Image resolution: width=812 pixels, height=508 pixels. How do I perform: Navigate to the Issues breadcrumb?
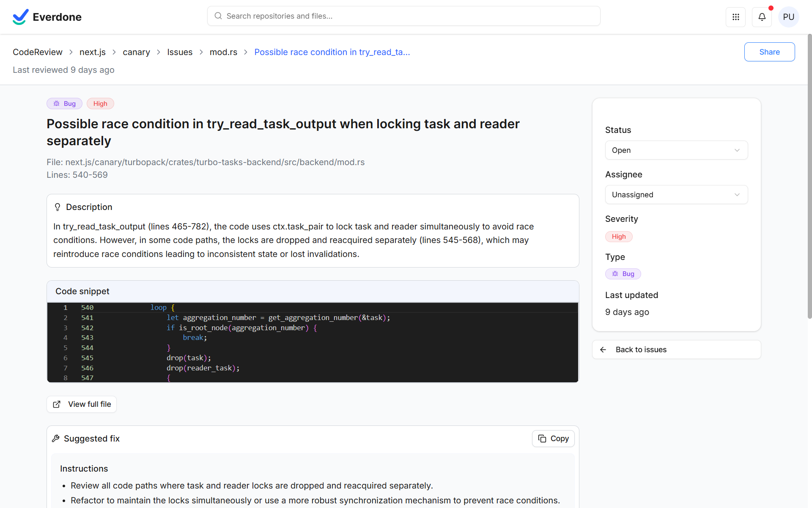pyautogui.click(x=180, y=52)
